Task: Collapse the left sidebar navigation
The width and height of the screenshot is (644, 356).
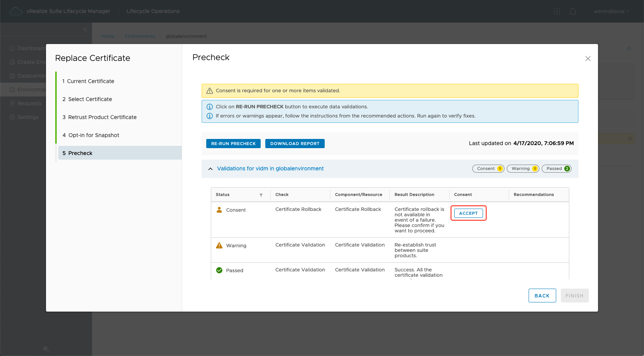Action: click(x=85, y=29)
